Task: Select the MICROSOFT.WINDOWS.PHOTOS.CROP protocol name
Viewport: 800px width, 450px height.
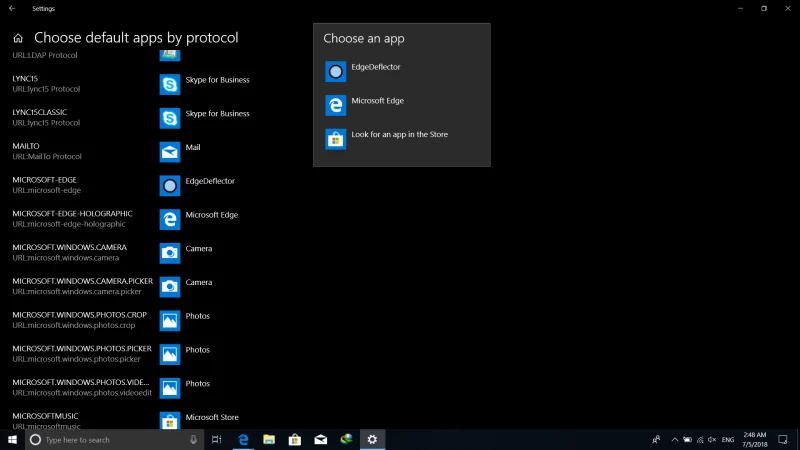Action: coord(80,315)
